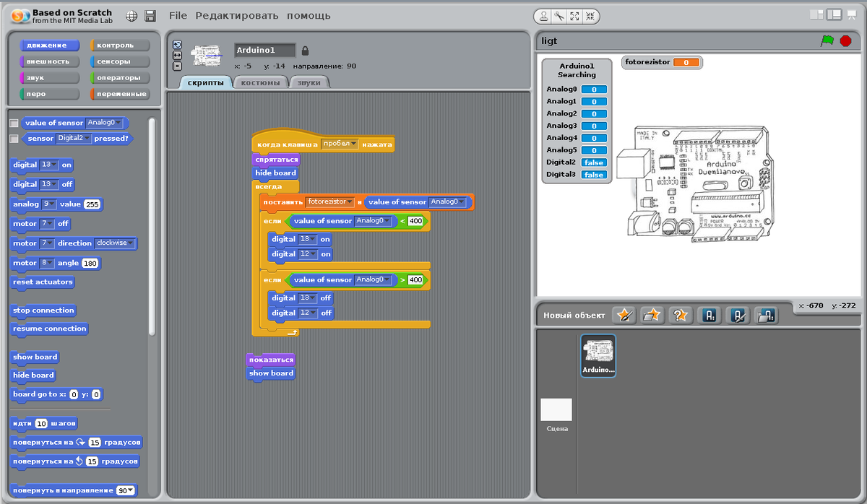Viewport: 867px width, 504px height.
Task: Click the show board palette block
Action: click(35, 357)
